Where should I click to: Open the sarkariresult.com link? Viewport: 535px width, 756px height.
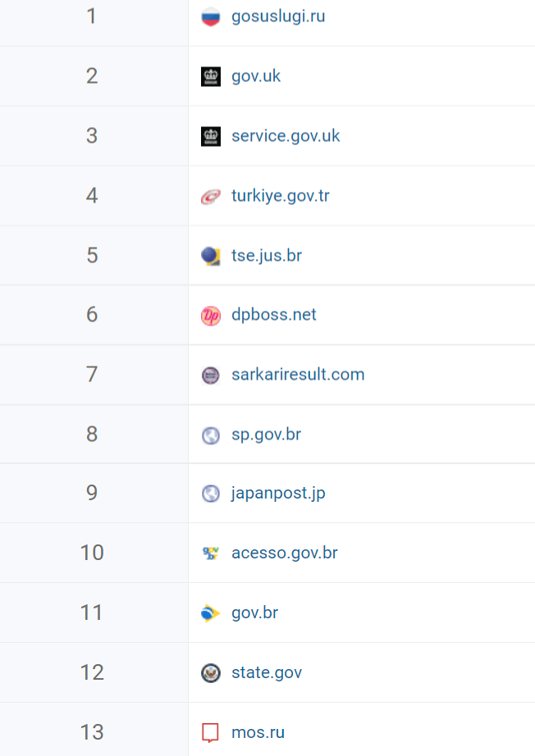[x=298, y=374]
